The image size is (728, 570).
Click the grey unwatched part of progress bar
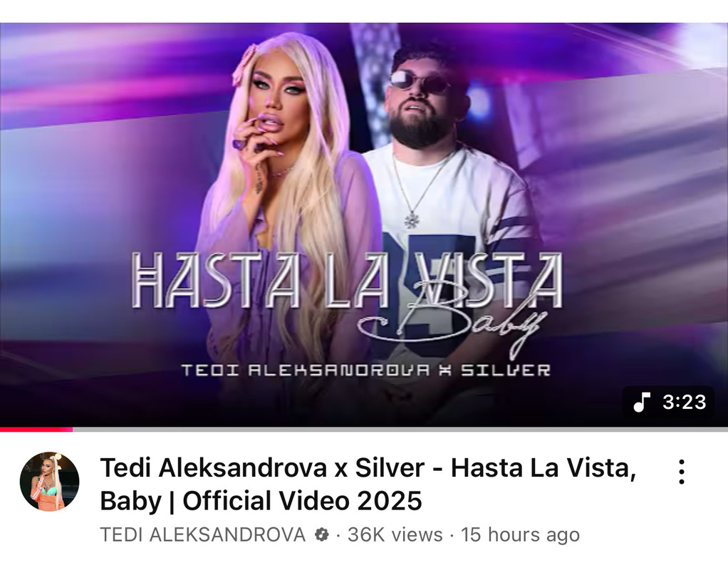400,429
